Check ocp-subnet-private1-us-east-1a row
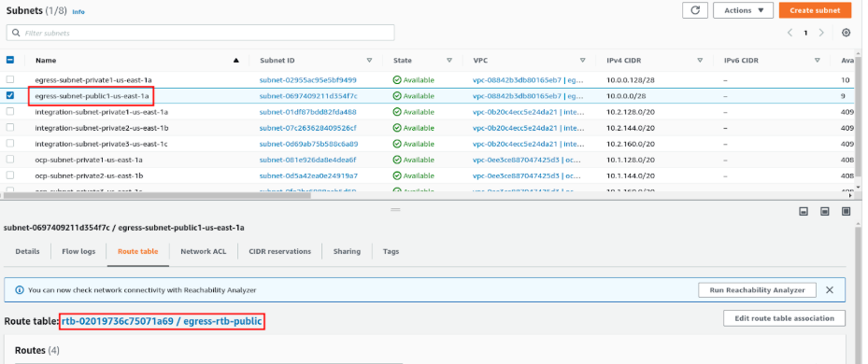 [10, 160]
